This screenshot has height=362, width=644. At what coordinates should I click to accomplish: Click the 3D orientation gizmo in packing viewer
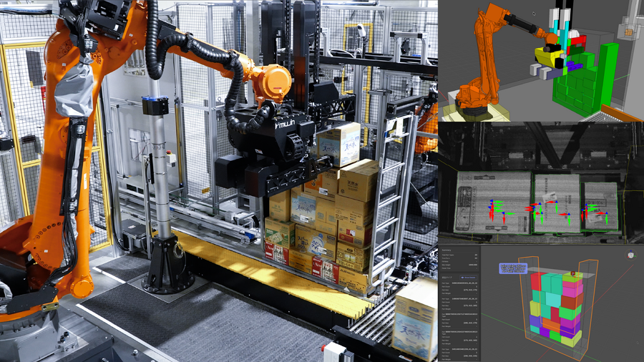[631, 255]
